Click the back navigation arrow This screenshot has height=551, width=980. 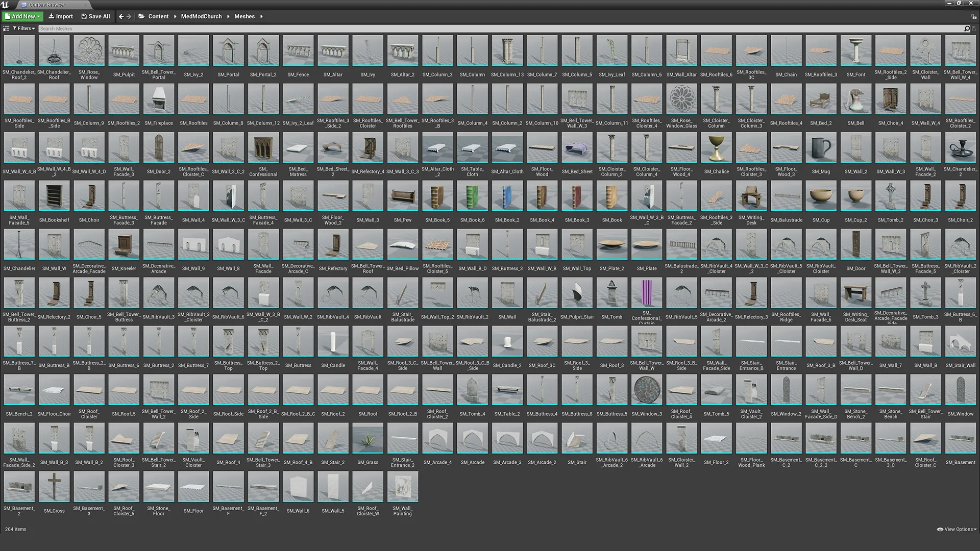pos(120,16)
